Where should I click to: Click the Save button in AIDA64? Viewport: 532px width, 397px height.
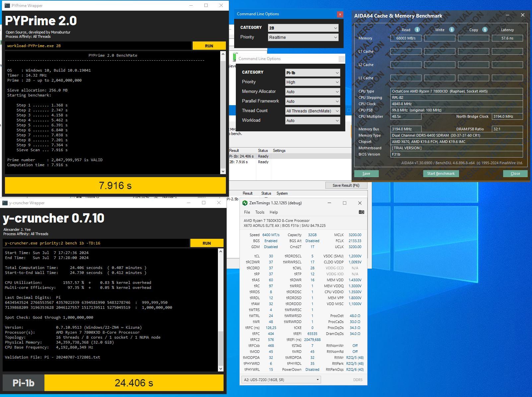[366, 173]
